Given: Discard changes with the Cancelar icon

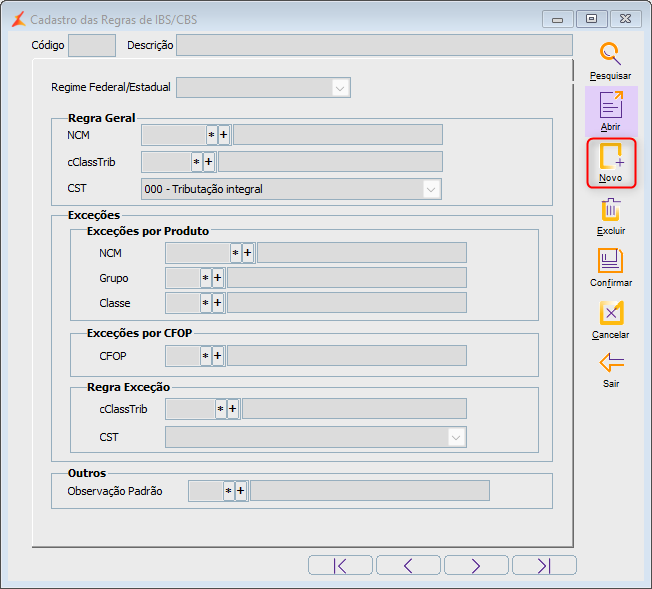Looking at the screenshot, I should click(610, 314).
